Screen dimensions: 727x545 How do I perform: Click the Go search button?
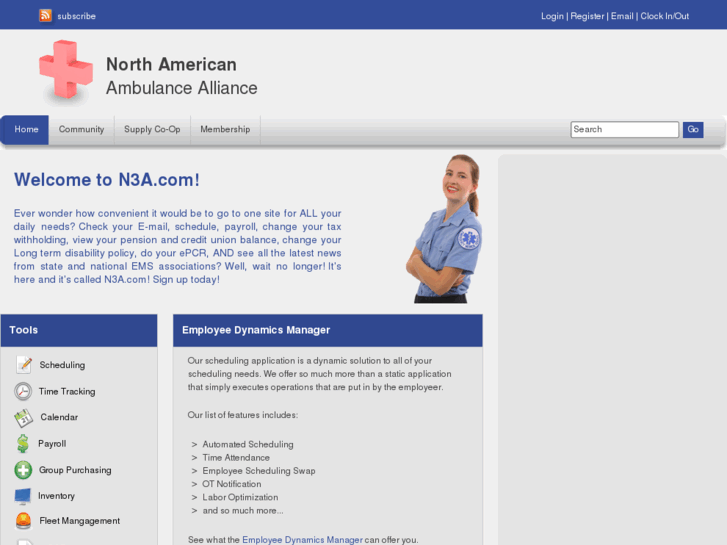693,129
